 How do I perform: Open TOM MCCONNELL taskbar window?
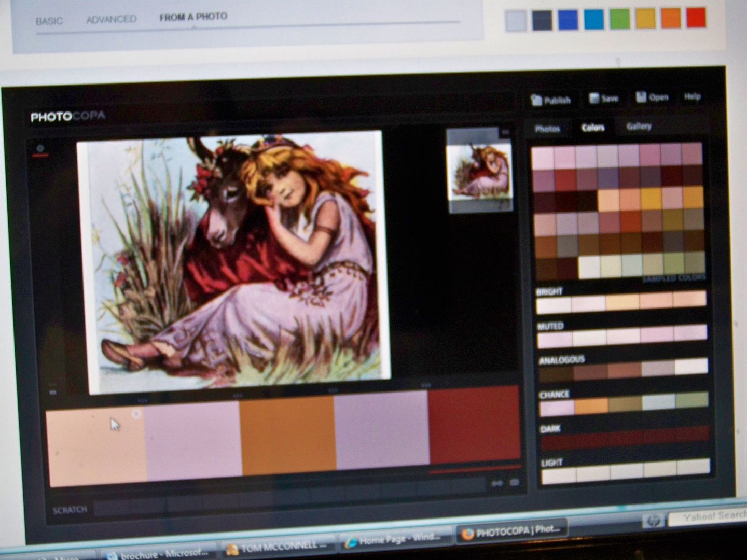click(280, 547)
